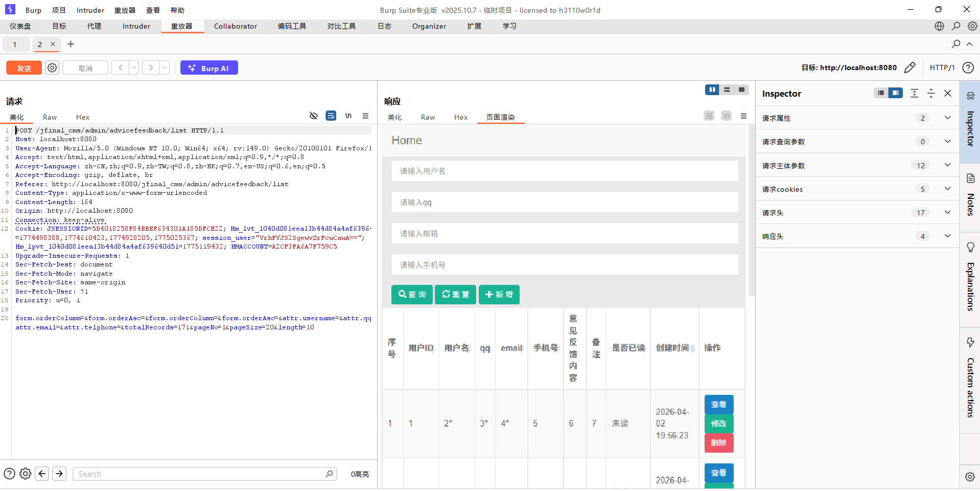Close the Inspector panel
This screenshot has height=491, width=980.
pos(948,93)
